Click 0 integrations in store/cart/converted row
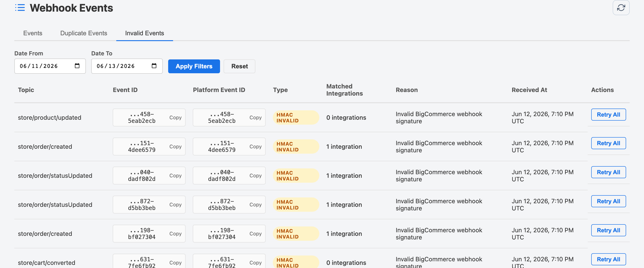644x268 pixels. [x=346, y=262]
